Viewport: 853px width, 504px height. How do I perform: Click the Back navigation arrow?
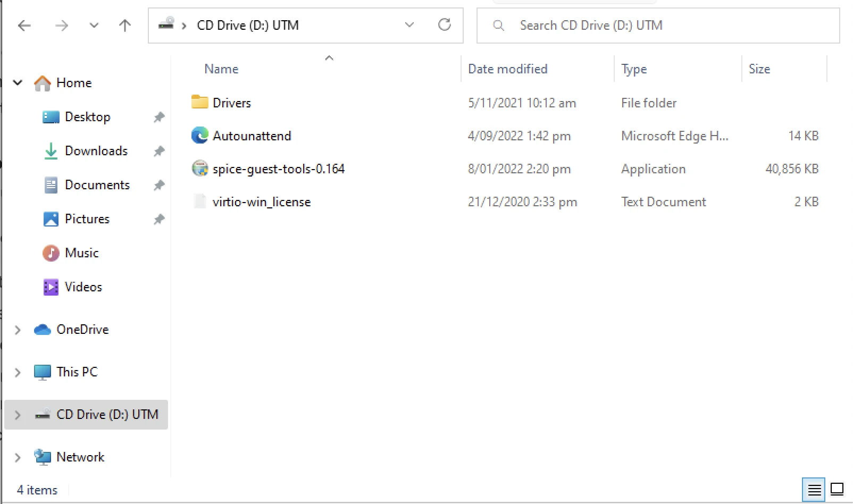tap(24, 25)
